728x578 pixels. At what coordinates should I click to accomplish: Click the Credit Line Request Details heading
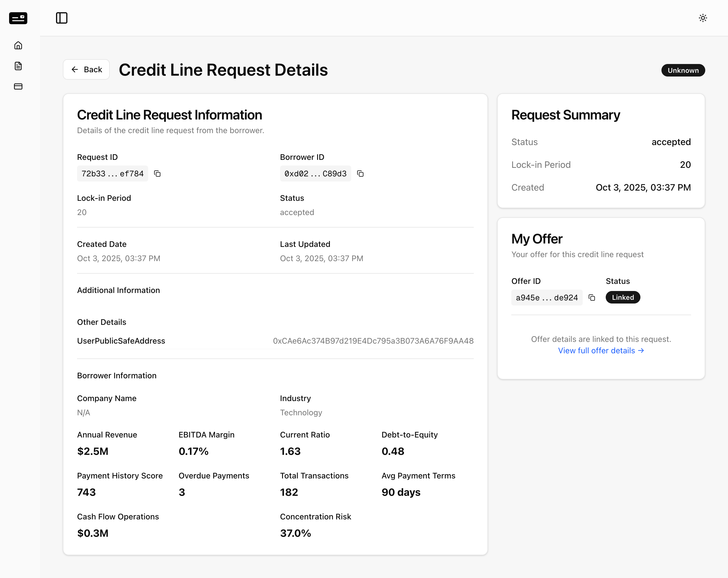(223, 70)
